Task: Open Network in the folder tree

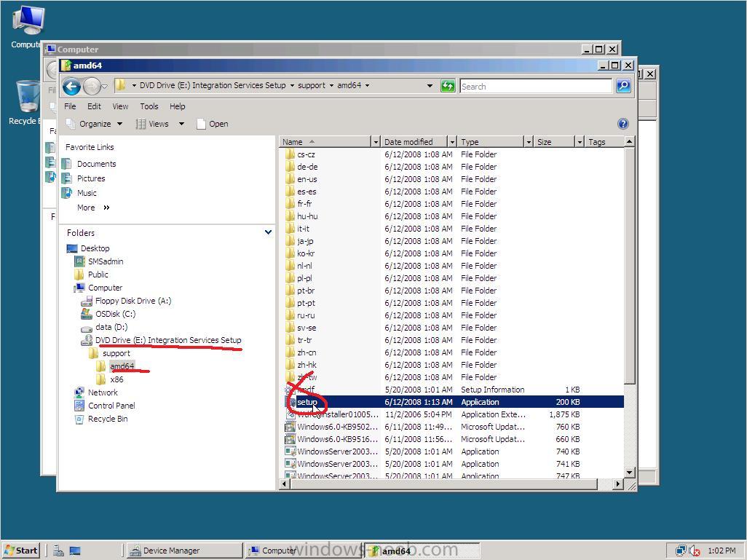Action: pyautogui.click(x=103, y=393)
